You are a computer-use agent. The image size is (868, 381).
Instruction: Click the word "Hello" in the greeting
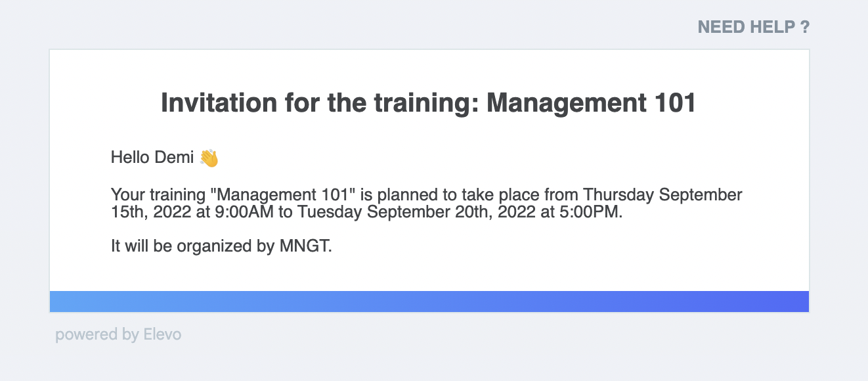click(130, 158)
